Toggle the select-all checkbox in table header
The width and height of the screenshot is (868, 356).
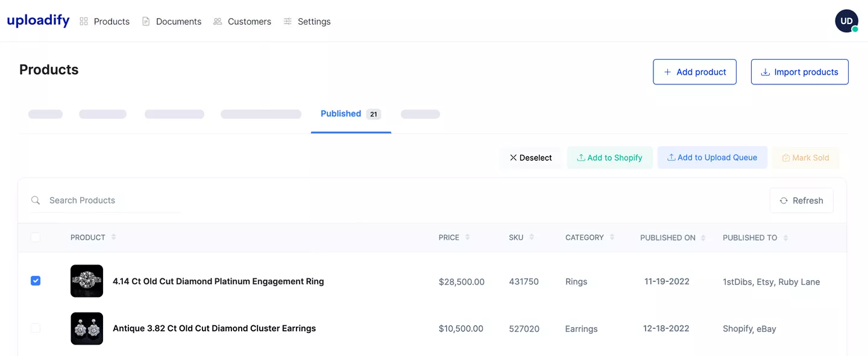tap(35, 237)
